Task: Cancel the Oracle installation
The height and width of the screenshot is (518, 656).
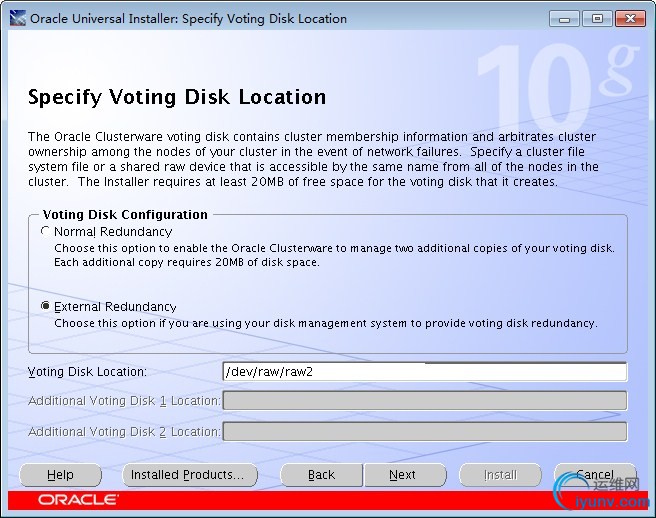Action: (x=595, y=475)
